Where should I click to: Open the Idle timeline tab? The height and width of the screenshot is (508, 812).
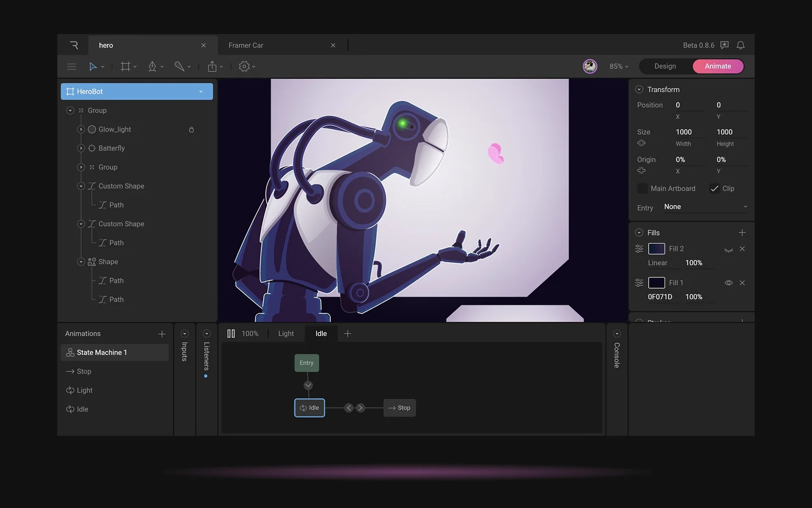point(321,334)
